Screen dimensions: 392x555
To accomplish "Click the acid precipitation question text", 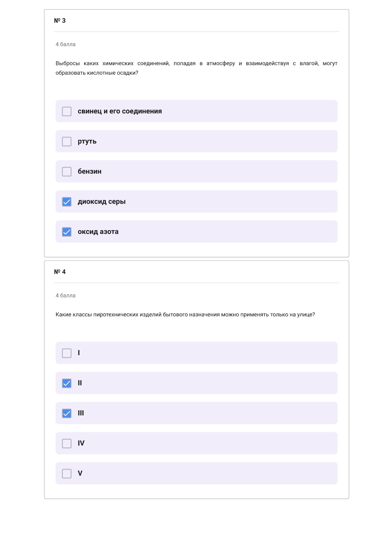I will pyautogui.click(x=196, y=68).
